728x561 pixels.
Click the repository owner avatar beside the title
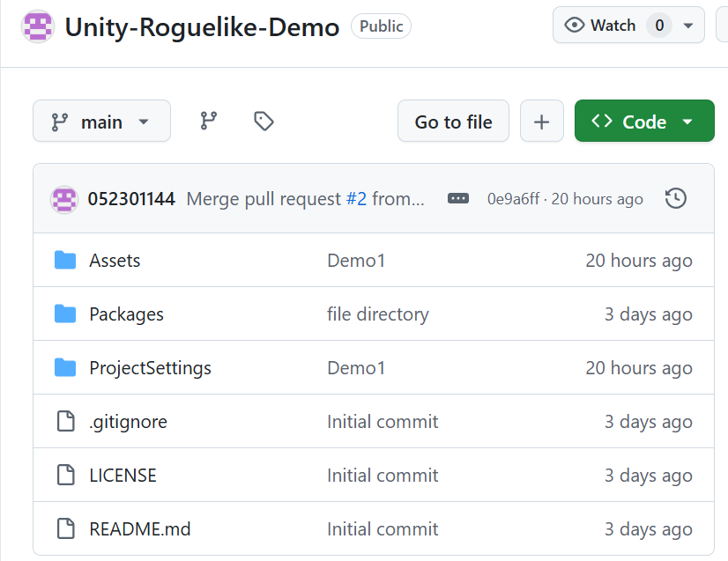38,26
